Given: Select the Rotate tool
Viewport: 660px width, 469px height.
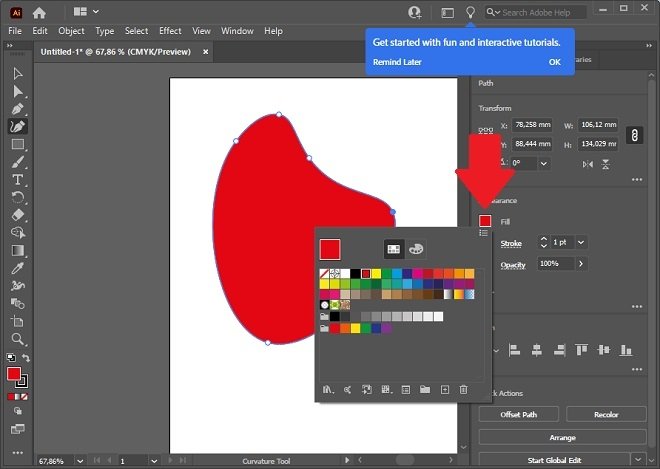Looking at the screenshot, I should (x=18, y=197).
